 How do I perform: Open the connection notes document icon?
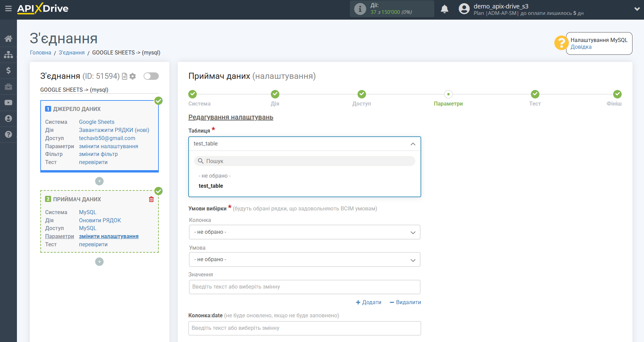point(124,76)
